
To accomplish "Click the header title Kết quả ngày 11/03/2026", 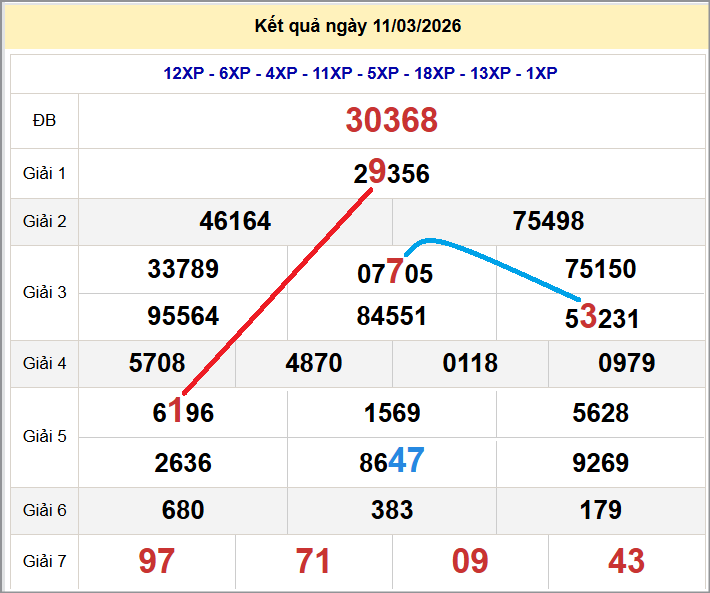I will [x=358, y=26].
